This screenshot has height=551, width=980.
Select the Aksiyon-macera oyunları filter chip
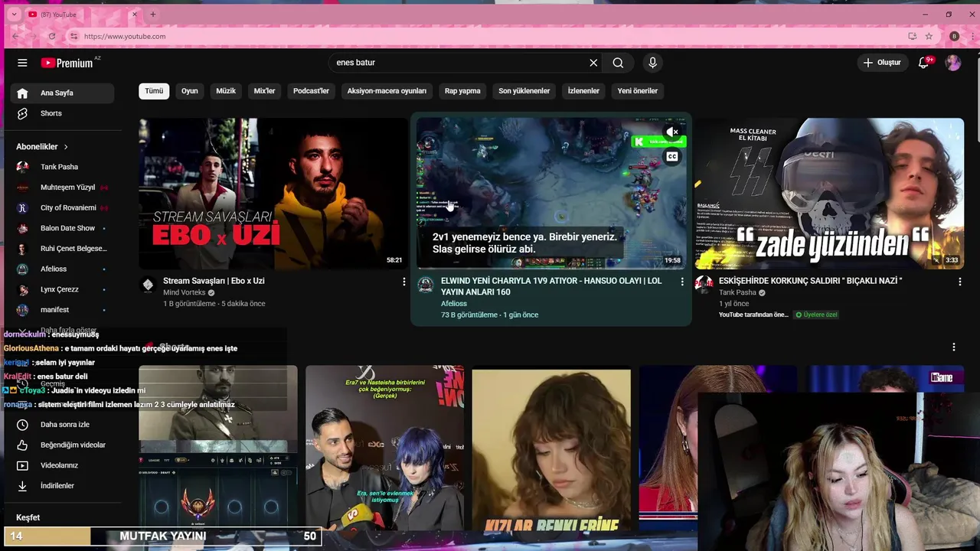(387, 91)
